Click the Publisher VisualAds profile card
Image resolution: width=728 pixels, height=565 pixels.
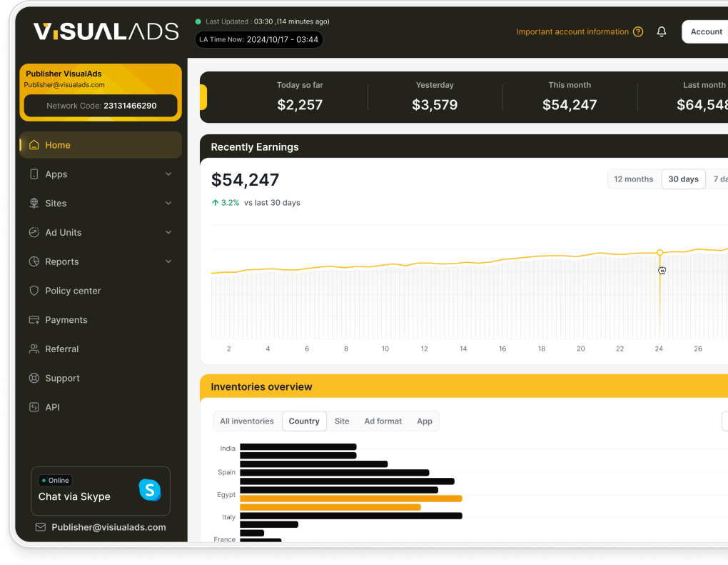[101, 92]
